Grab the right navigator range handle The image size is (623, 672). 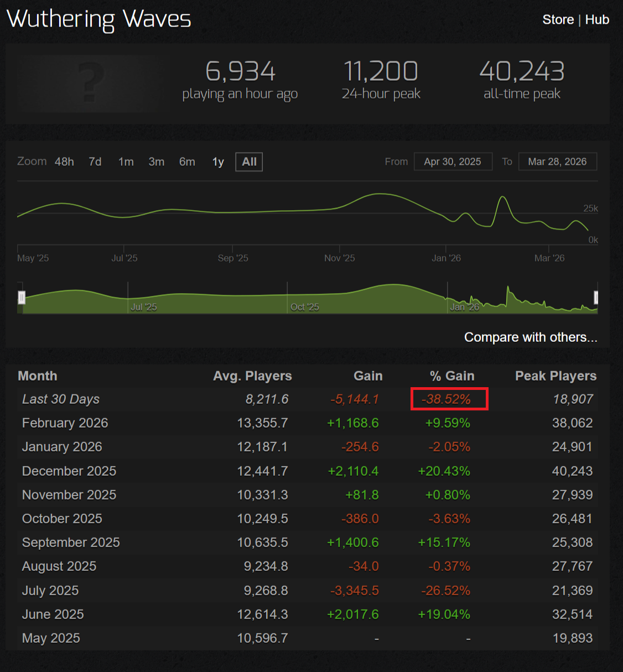point(596,298)
